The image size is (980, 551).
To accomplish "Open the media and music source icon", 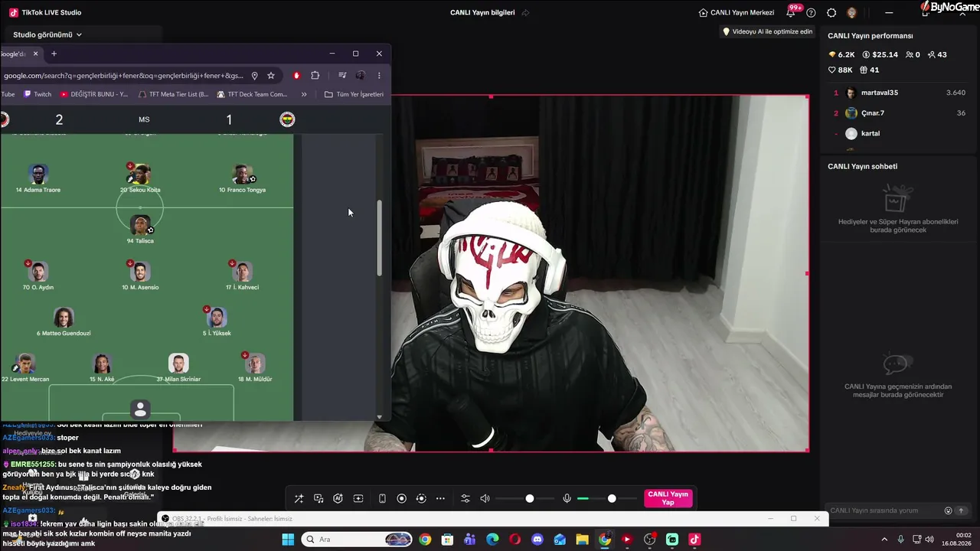I will pyautogui.click(x=318, y=499).
